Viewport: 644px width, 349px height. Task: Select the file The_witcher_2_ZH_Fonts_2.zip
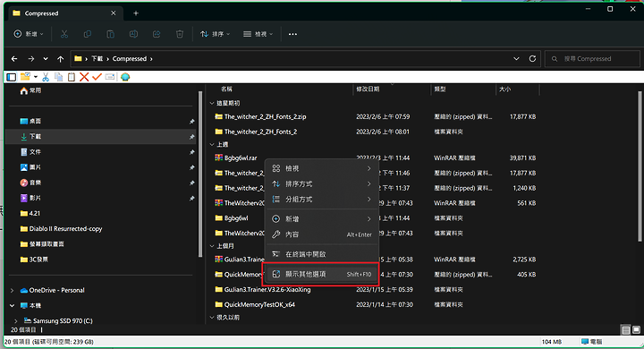265,116
